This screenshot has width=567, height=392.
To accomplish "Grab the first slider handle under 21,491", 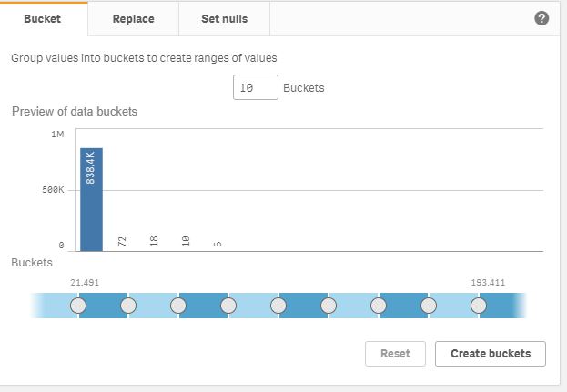I will pos(78,306).
